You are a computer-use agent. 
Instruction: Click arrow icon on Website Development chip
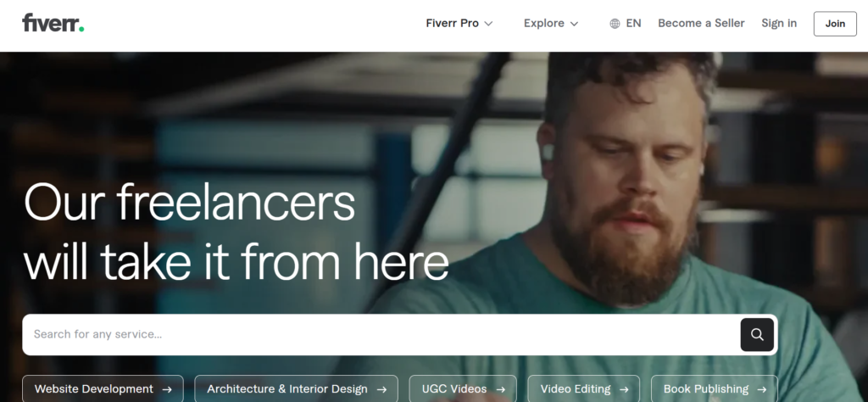pos(167,389)
